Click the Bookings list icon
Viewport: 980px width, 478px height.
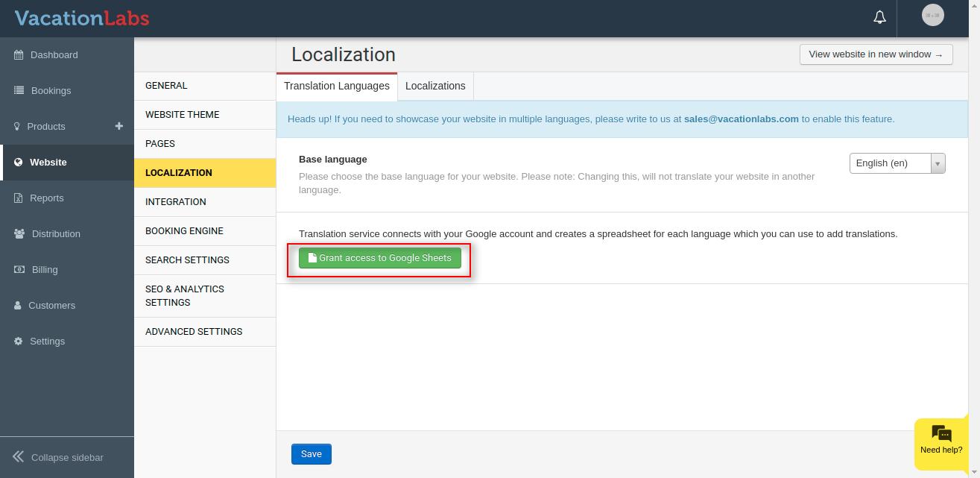[19, 91]
